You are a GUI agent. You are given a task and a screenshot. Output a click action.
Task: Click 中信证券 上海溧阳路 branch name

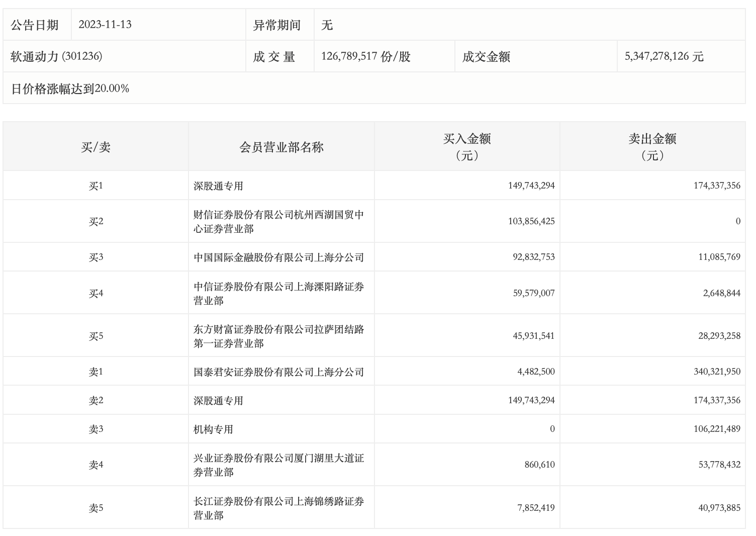click(278, 294)
